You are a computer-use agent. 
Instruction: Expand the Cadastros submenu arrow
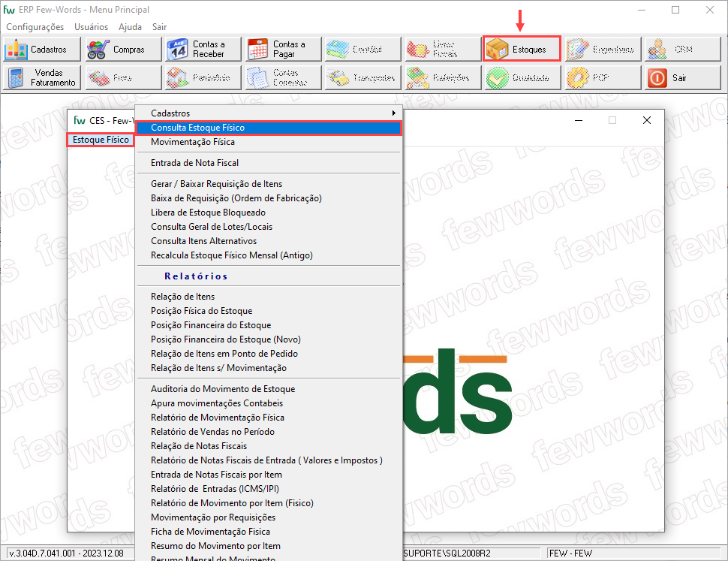(393, 113)
